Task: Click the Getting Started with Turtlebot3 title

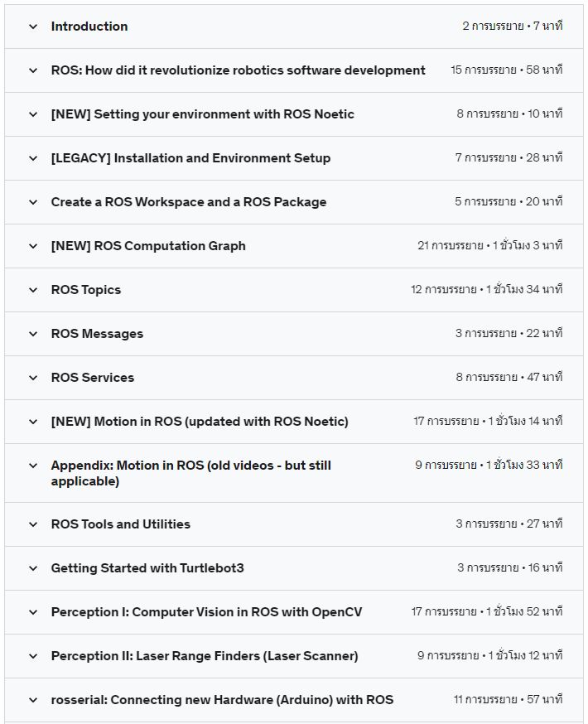Action: pos(147,568)
